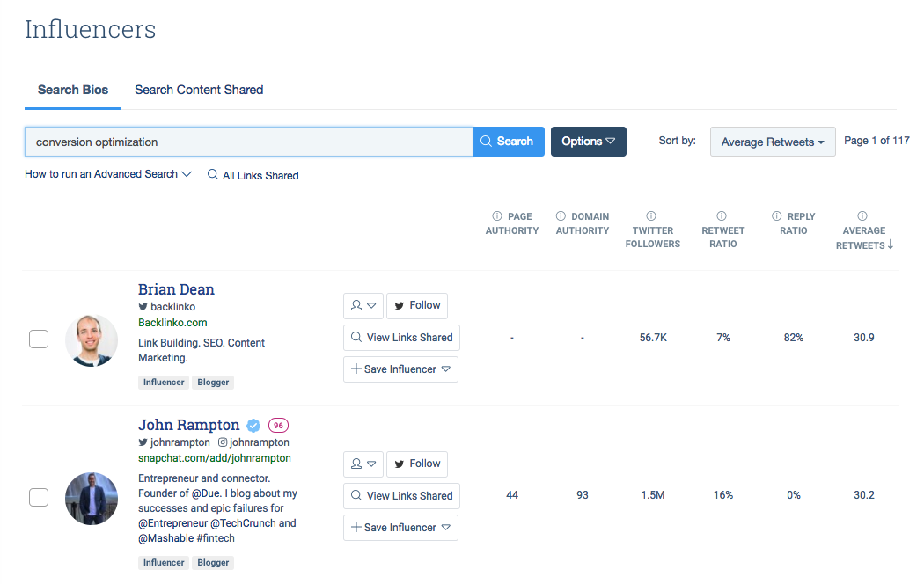Click the Page 1 of 117 indicator
Image resolution: width=924 pixels, height=584 pixels.
(876, 141)
